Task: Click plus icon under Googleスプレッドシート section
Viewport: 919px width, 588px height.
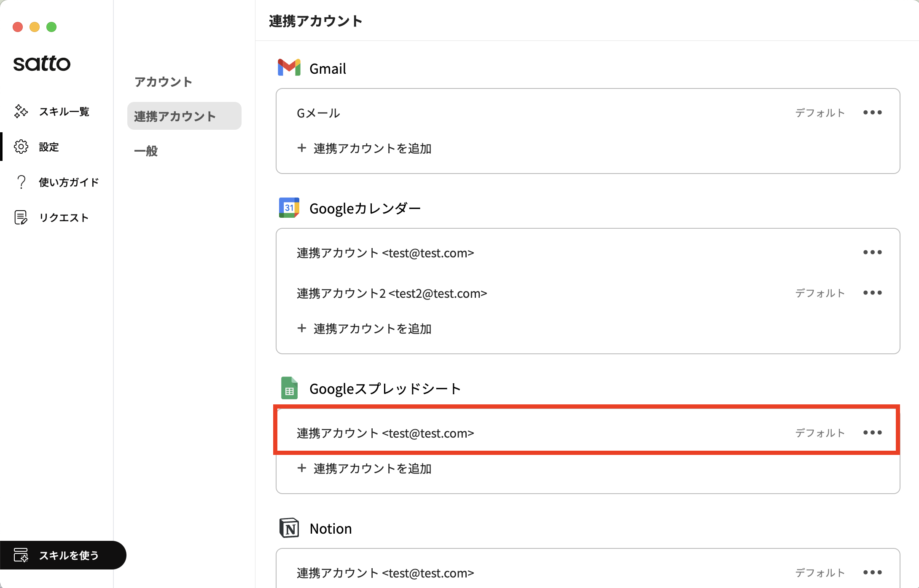Action: (x=301, y=468)
